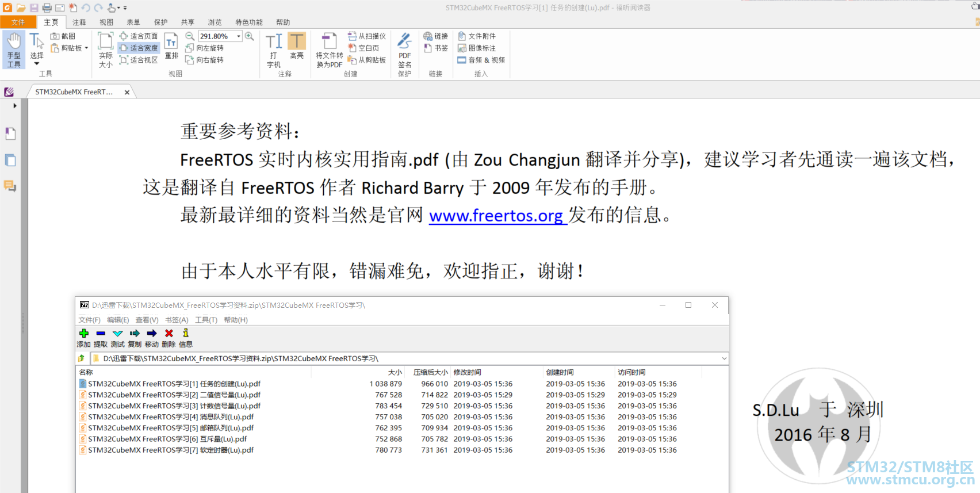Image resolution: width=980 pixels, height=493 pixels.
Task: Click the Undo arrow in title bar
Action: tap(86, 8)
